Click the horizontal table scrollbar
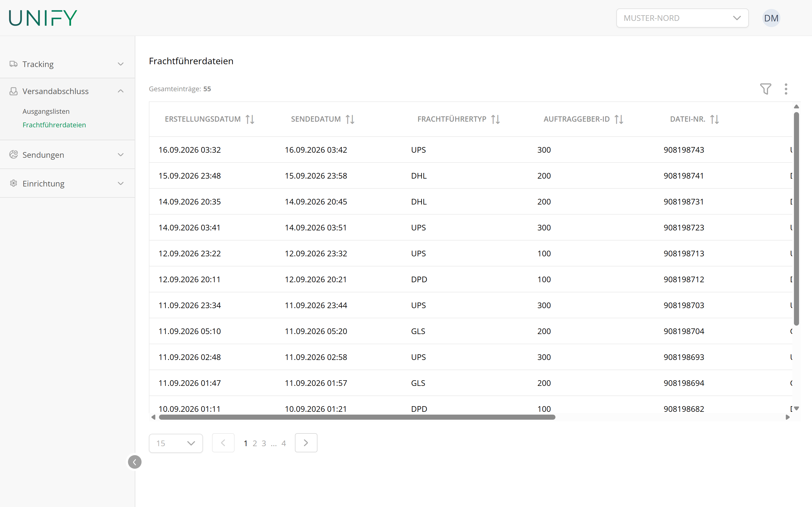812x507 pixels. coord(357,417)
